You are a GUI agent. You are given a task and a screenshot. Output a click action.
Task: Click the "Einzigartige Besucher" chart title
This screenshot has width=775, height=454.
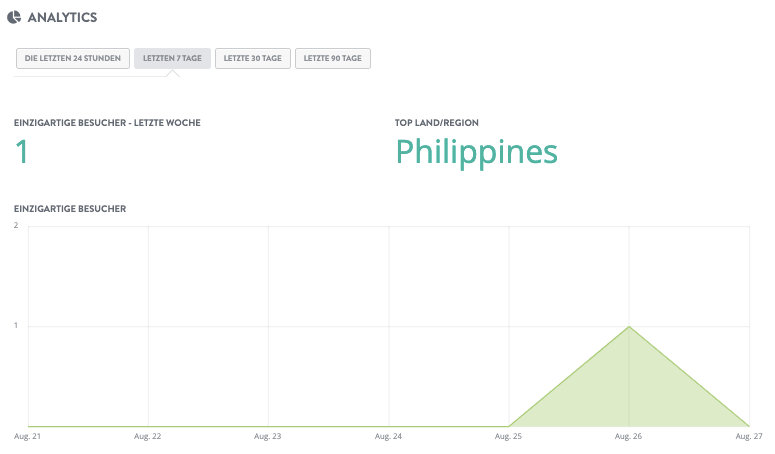coord(69,208)
